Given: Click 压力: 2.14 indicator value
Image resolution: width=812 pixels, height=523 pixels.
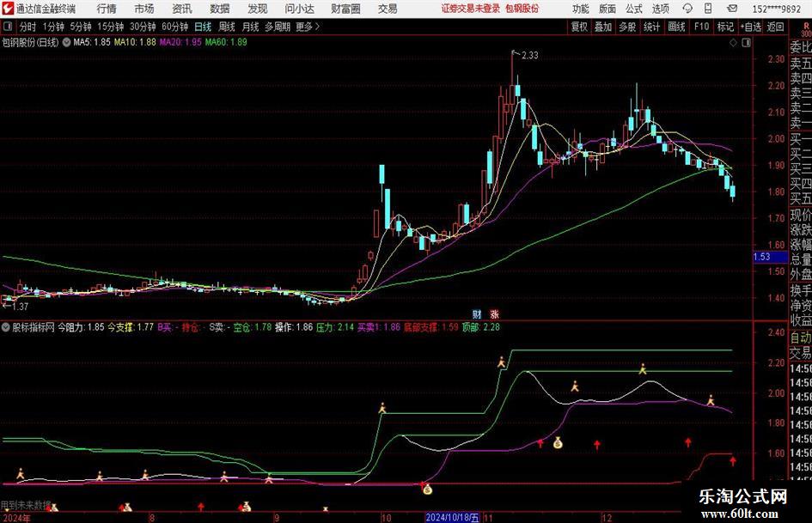Looking at the screenshot, I should tap(335, 327).
